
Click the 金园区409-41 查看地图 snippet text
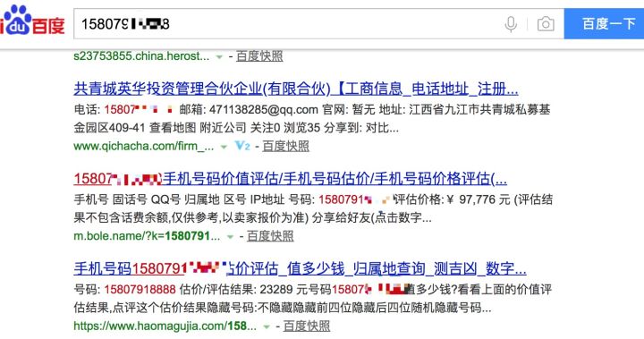pos(135,128)
